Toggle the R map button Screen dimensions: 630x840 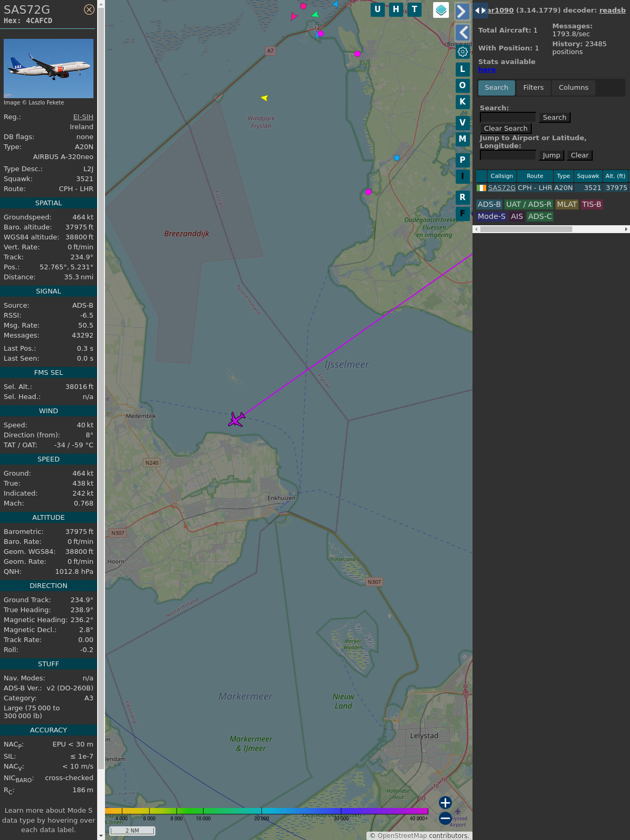pyautogui.click(x=463, y=197)
